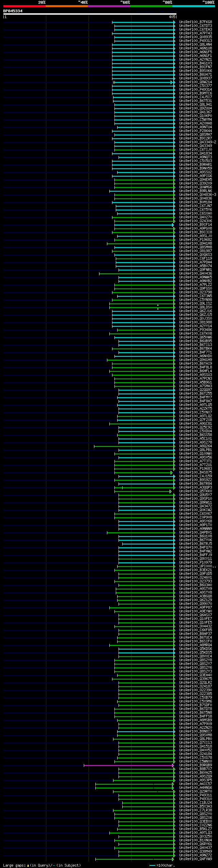Select the query name BP045334
Screen dimensions: 218x868
click(13, 11)
